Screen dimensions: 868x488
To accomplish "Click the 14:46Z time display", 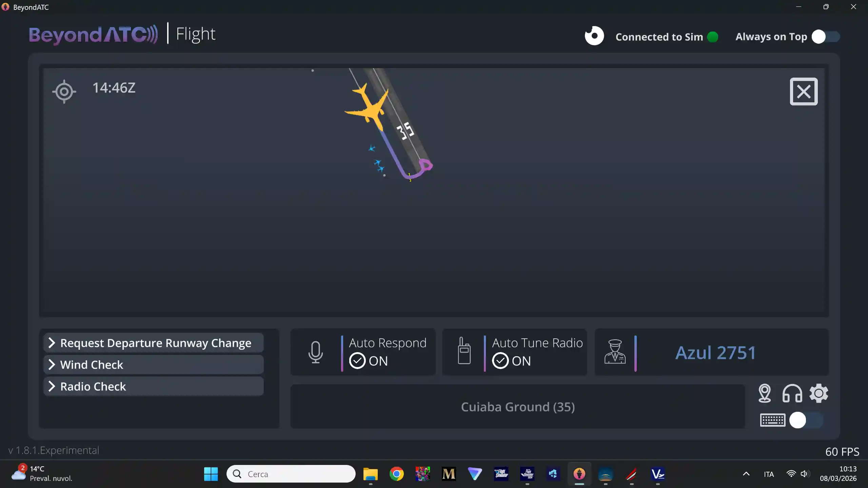I will click(x=114, y=88).
